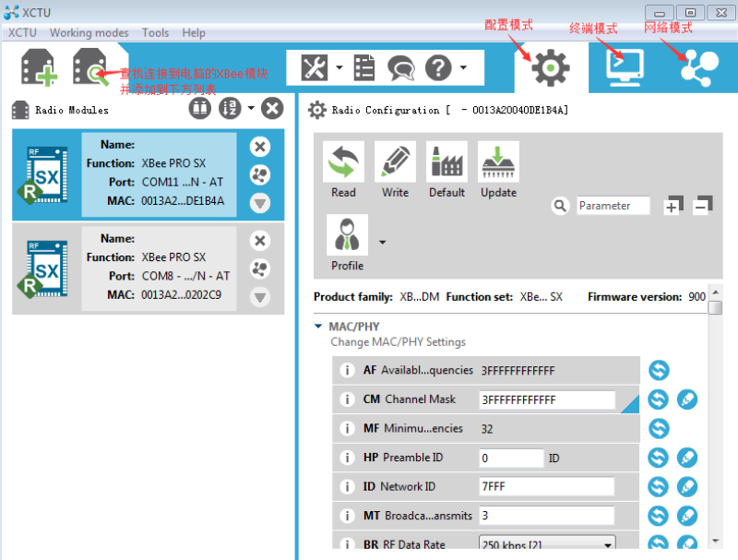Open the Help question-mark icon
This screenshot has height=560, width=738.
point(439,67)
